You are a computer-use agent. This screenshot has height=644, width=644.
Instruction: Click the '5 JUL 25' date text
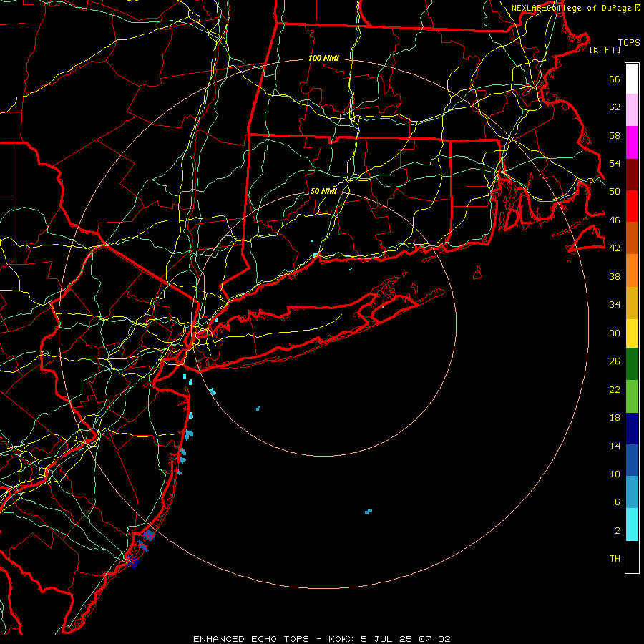coord(386,639)
